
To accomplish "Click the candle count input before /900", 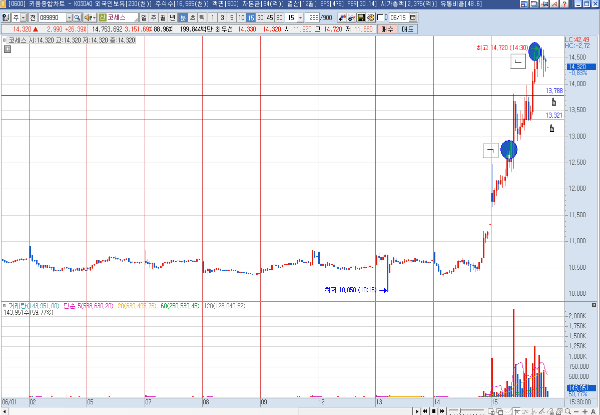I will 312,18.
